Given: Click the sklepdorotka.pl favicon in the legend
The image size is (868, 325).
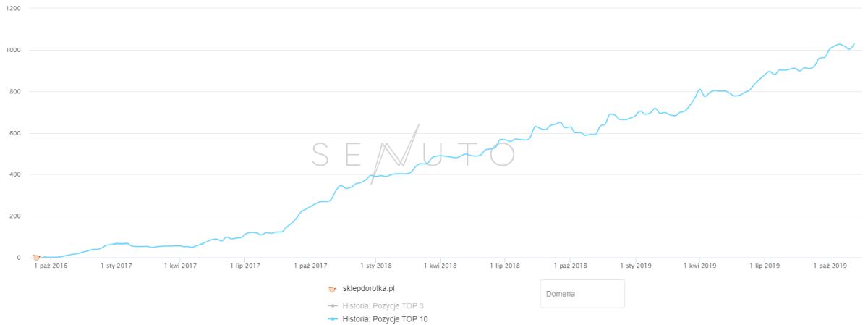Looking at the screenshot, I should pyautogui.click(x=332, y=289).
